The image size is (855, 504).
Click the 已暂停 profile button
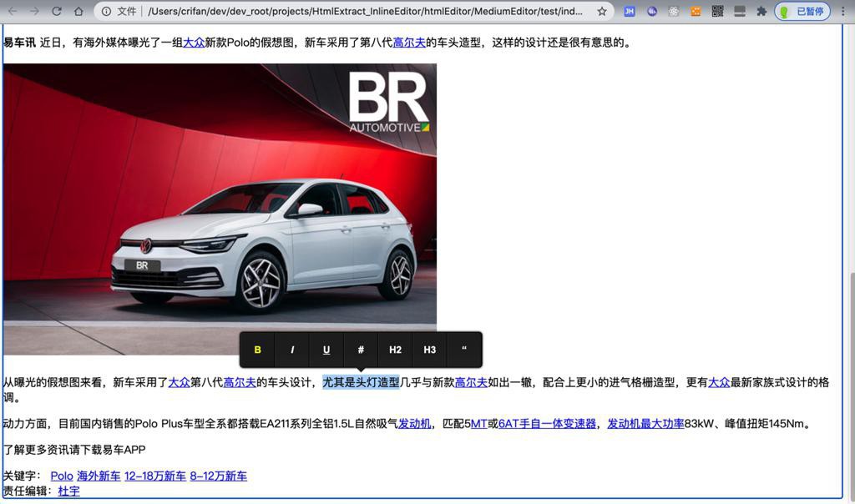tap(802, 11)
